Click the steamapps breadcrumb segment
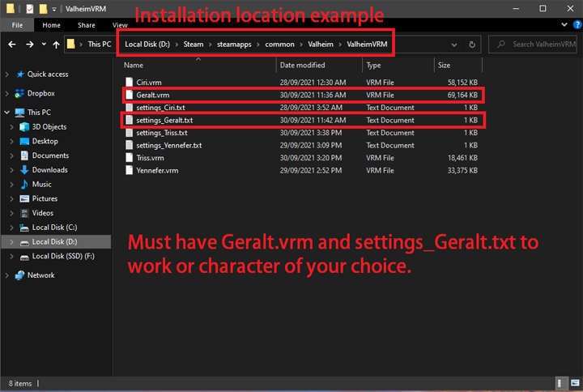583x392 pixels. 234,45
